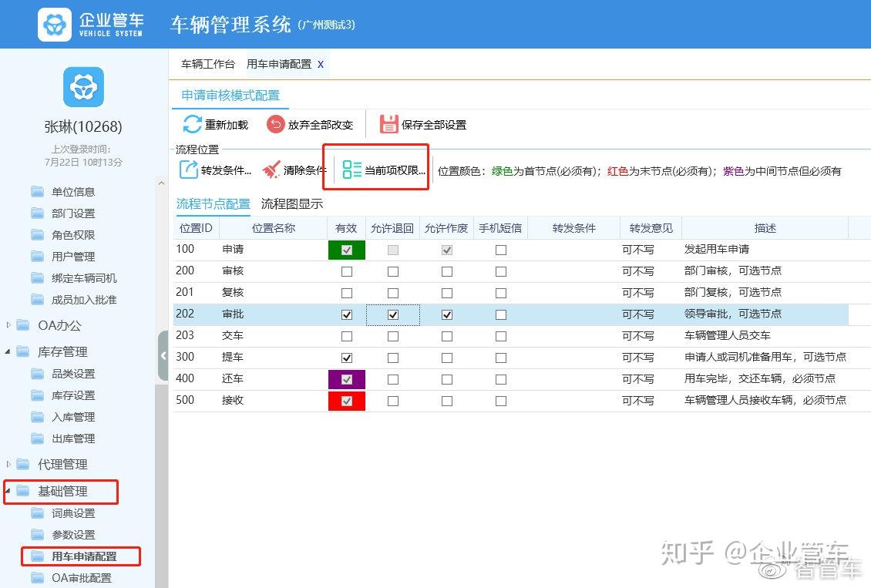This screenshot has height=588, width=871.
Task: Click the OA审批配置 folder icon
Action: pos(38,578)
